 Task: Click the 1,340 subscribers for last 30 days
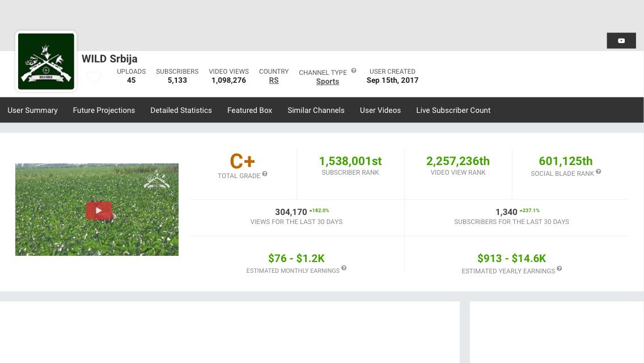[506, 212]
